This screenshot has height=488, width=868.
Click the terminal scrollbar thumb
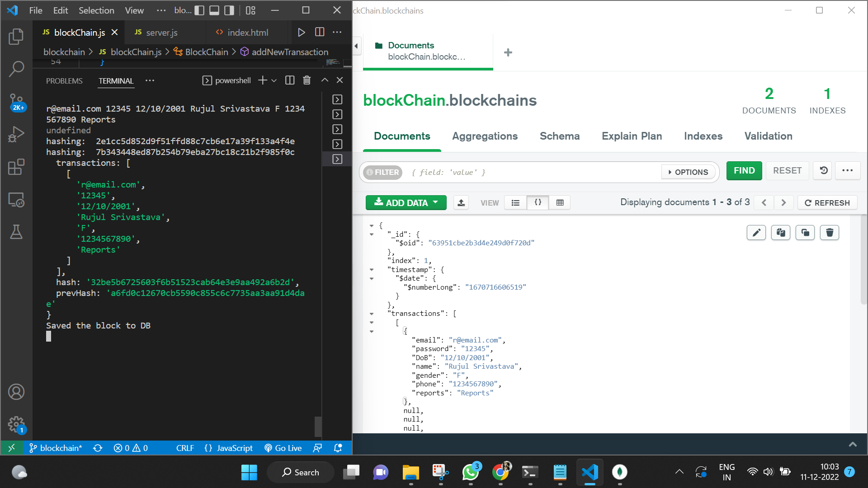click(318, 426)
